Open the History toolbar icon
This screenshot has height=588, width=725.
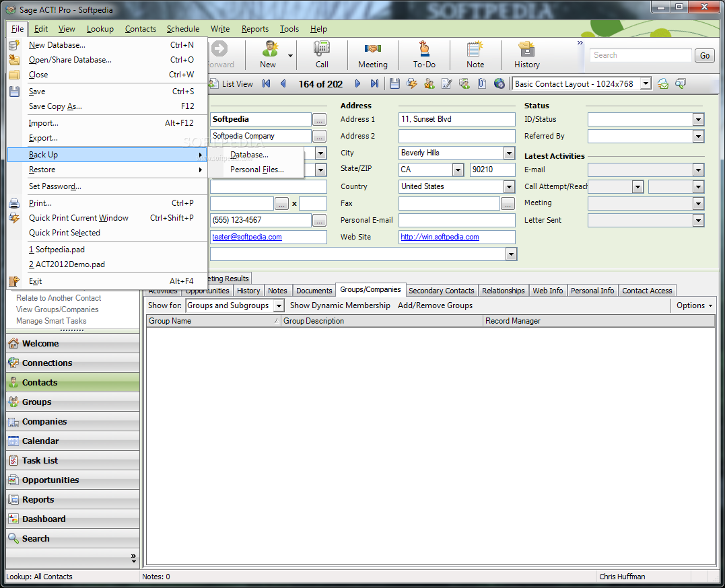click(526, 49)
